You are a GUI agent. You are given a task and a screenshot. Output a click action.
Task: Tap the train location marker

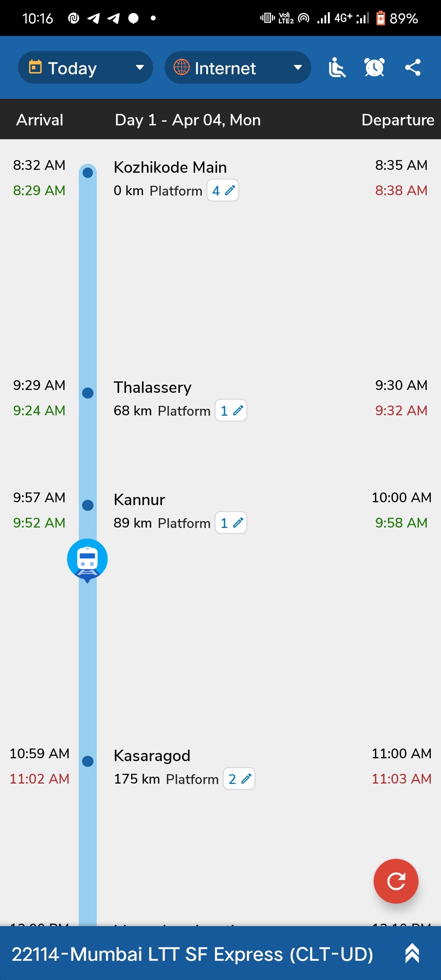pyautogui.click(x=87, y=559)
